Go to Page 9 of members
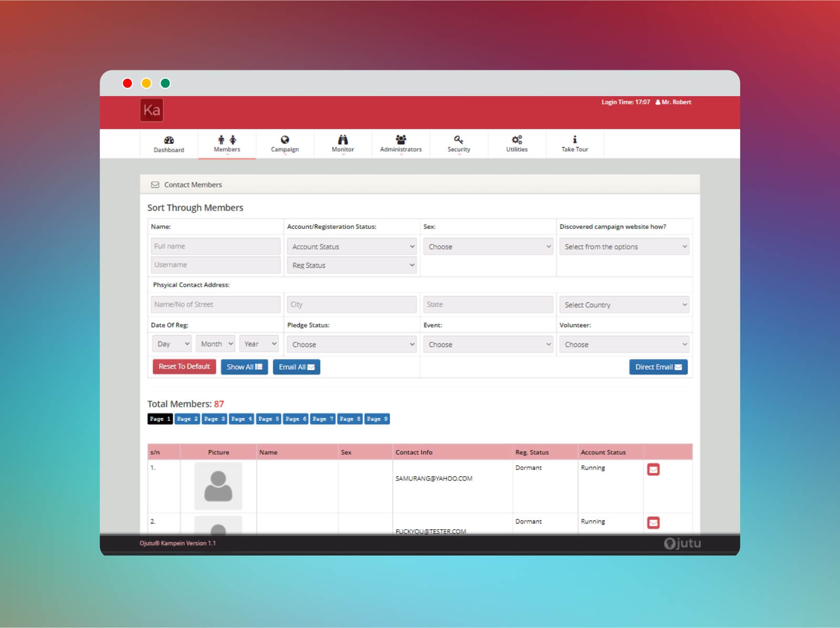The width and height of the screenshot is (840, 628). point(377,419)
